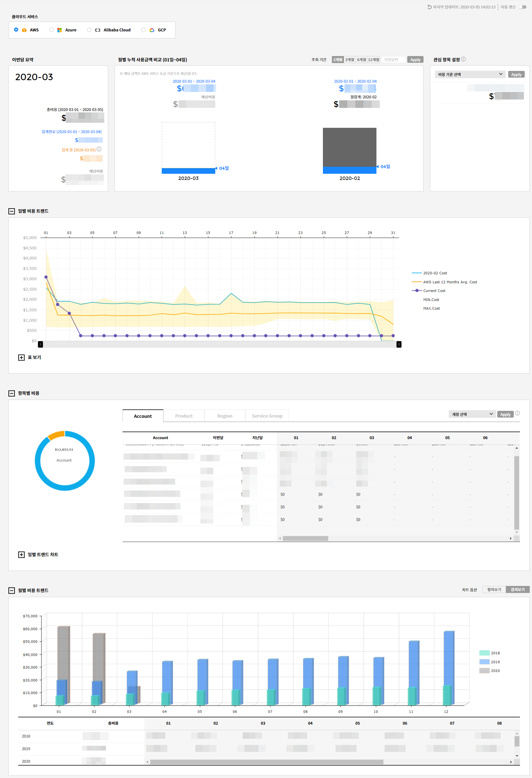Click the 직접입력 date input field

393,60
